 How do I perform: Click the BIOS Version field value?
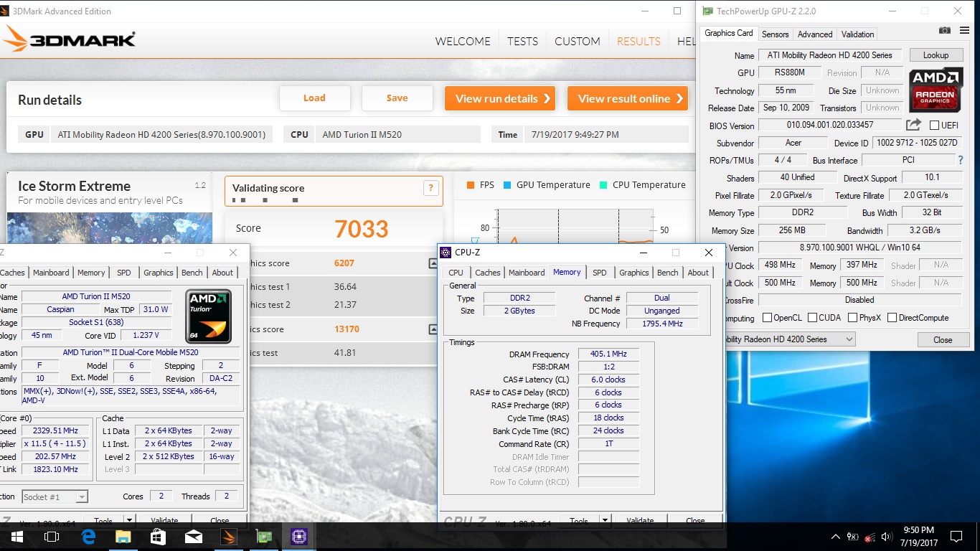pyautogui.click(x=829, y=126)
